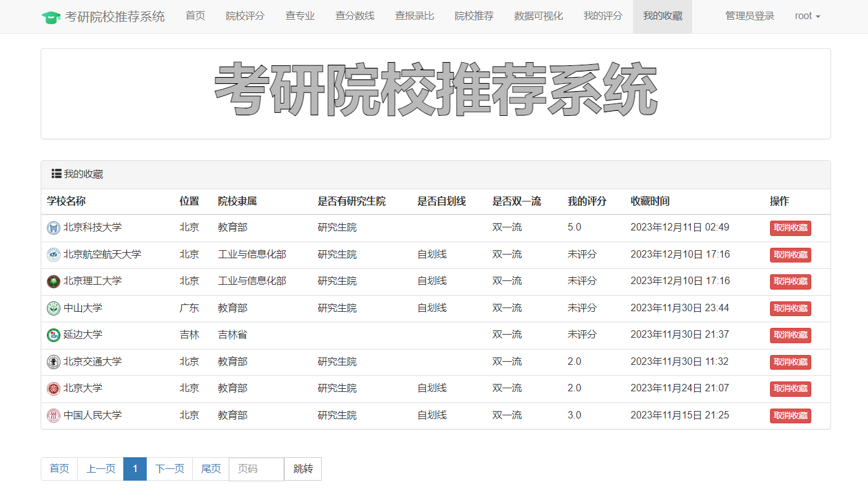Click the 管理员登录 link

tap(750, 16)
